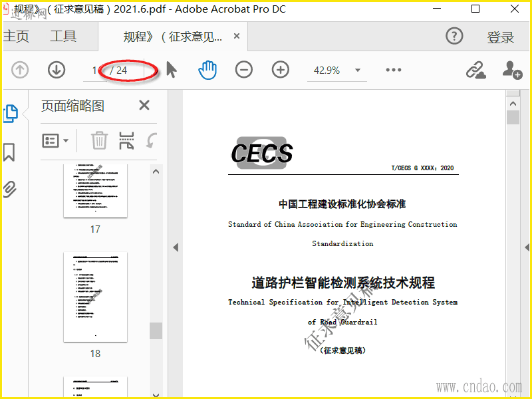The height and width of the screenshot is (399, 532).
Task: Toggle the page thumbnails sidebar icon
Action: [11, 113]
